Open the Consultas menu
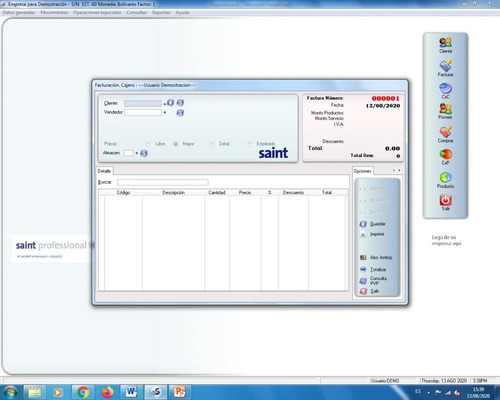 pos(137,12)
